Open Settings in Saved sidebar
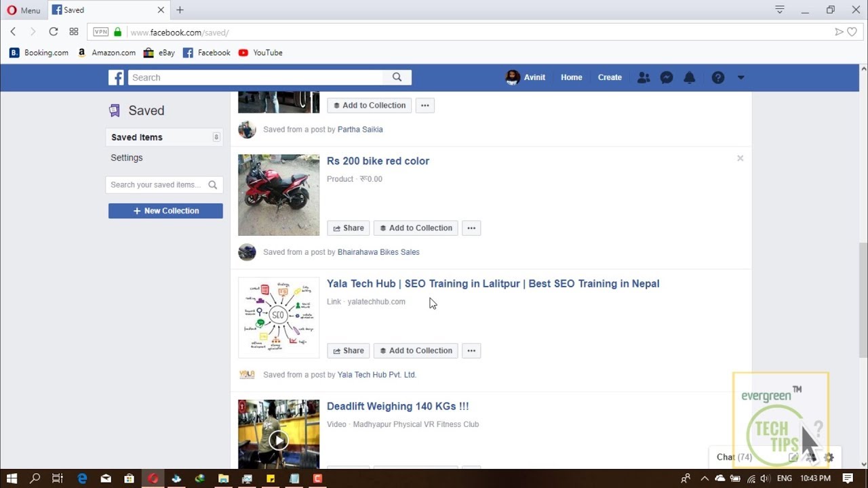The image size is (868, 488). (127, 157)
